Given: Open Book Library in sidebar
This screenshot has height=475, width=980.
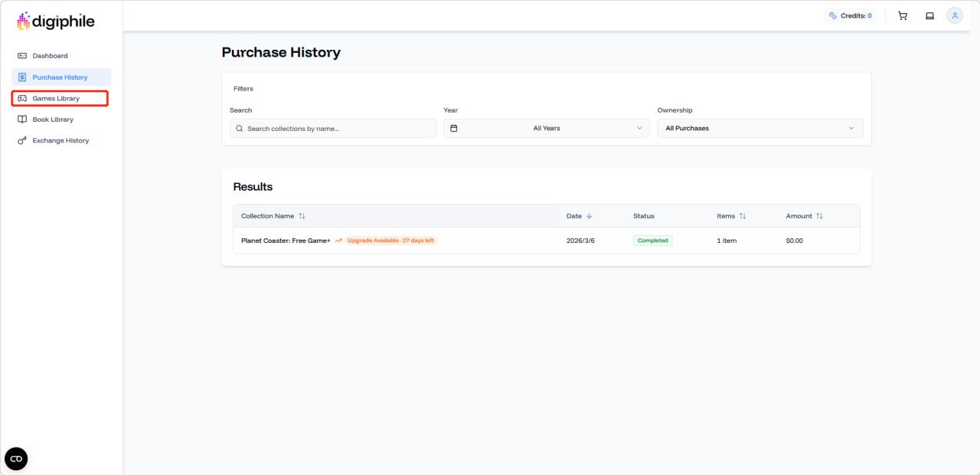Looking at the screenshot, I should 53,120.
